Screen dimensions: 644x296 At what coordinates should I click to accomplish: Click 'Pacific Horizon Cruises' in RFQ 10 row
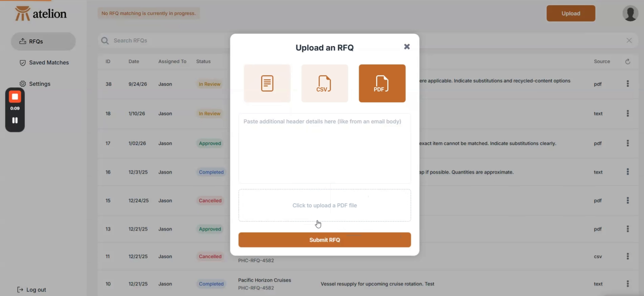tap(265, 280)
